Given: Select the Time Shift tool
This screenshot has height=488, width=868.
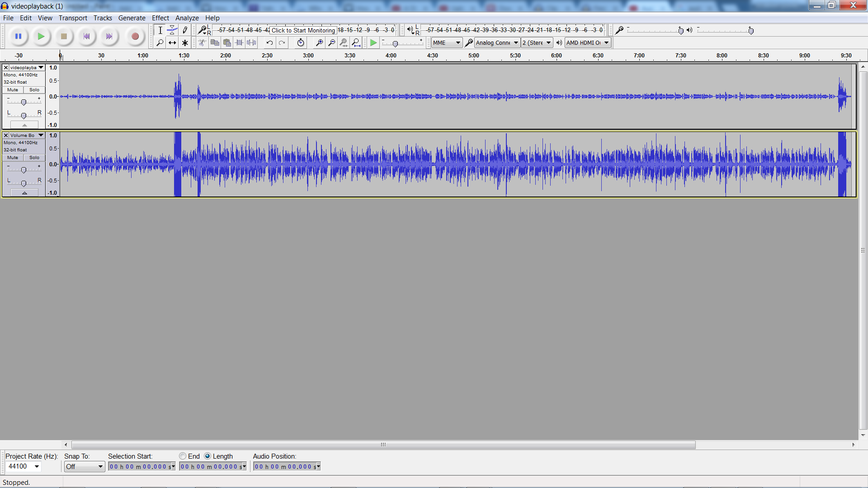Looking at the screenshot, I should pyautogui.click(x=172, y=43).
